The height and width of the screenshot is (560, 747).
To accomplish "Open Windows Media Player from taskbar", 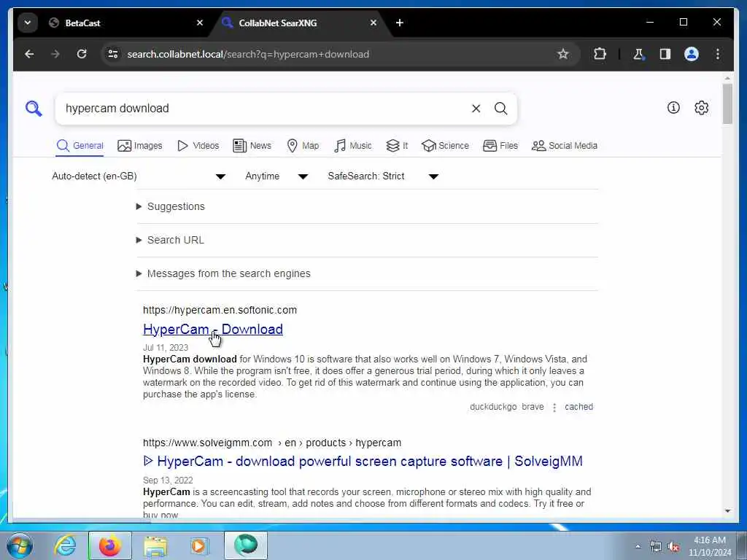I will click(x=200, y=545).
